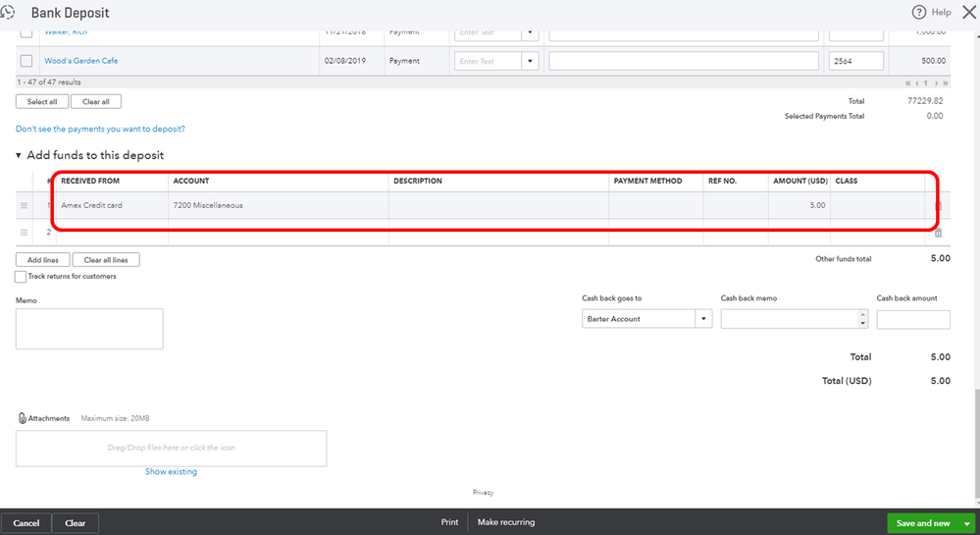This screenshot has width=980, height=535.
Task: Open Don't see the payments link
Action: click(x=100, y=129)
